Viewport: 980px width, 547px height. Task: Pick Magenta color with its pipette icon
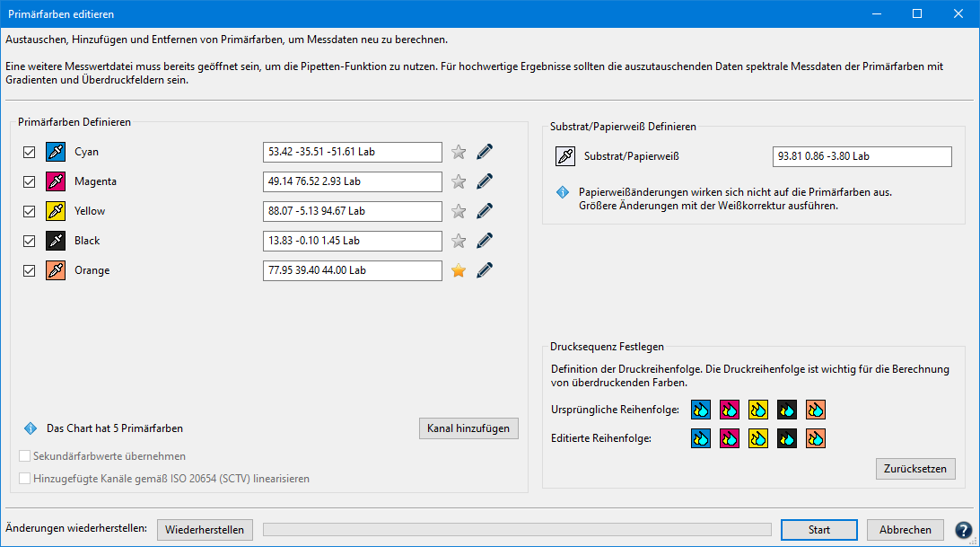(56, 181)
